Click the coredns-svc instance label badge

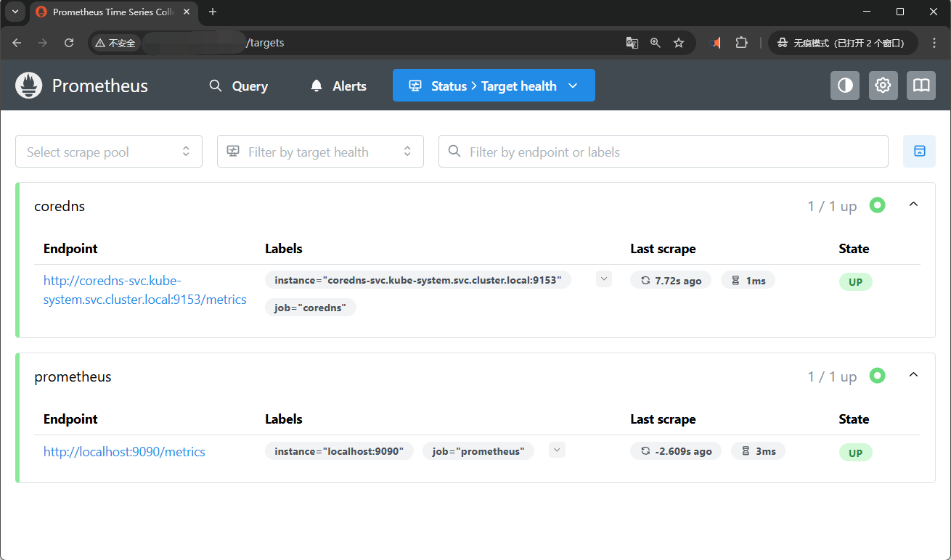coord(418,280)
